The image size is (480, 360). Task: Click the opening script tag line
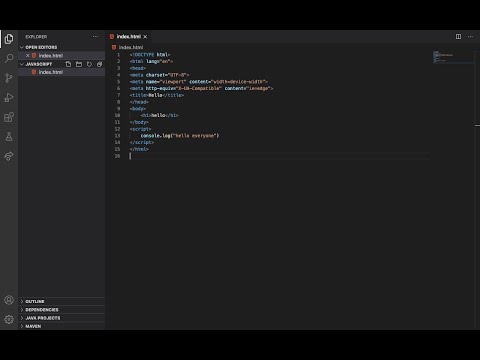(140, 129)
